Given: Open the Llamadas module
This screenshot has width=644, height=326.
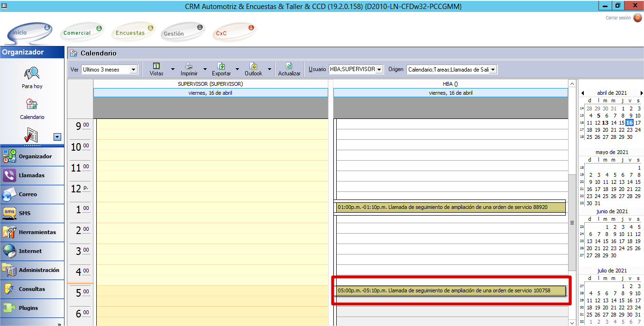Looking at the screenshot, I should pos(32,175).
